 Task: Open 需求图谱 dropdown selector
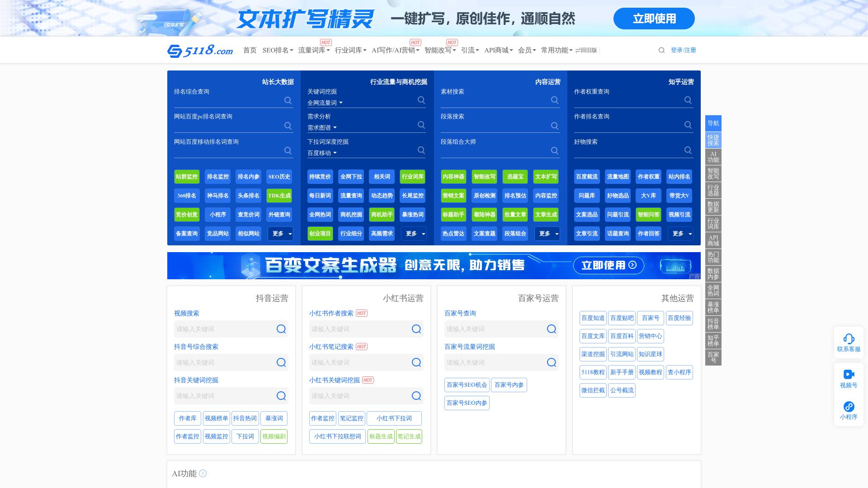coord(322,128)
